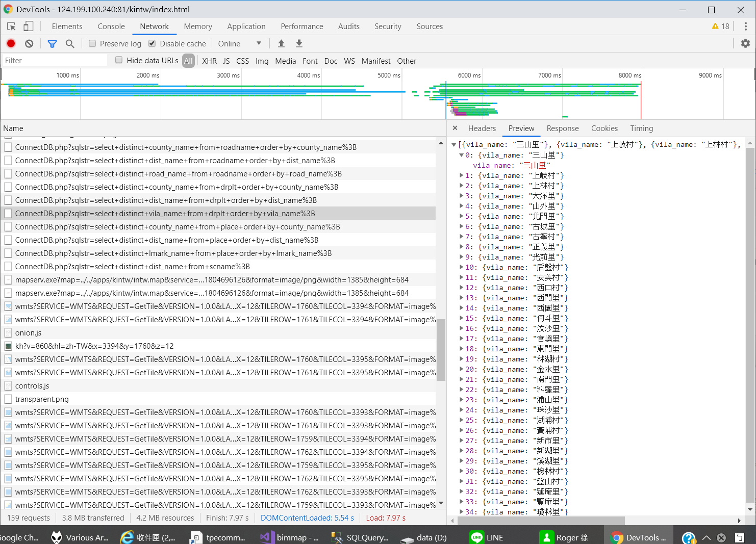Expand item 16 汶沙里
This screenshot has width=756, height=544.
[x=461, y=328]
